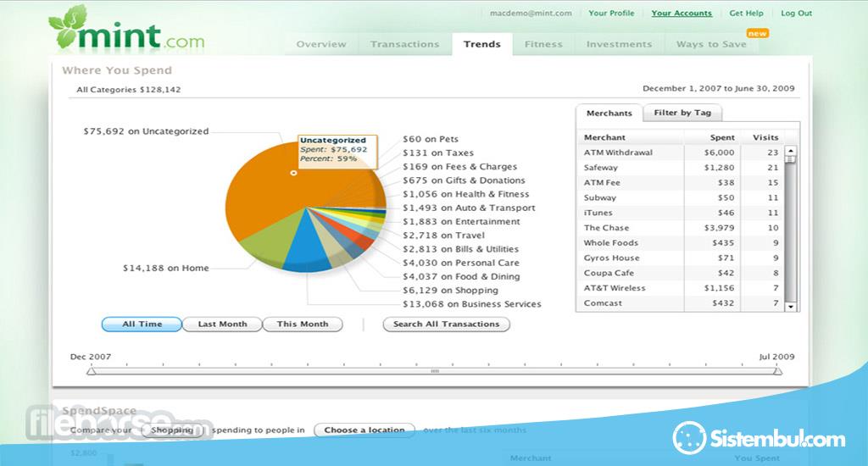Select the AT&T Wireless merchant row
868x466 pixels.
681,288
